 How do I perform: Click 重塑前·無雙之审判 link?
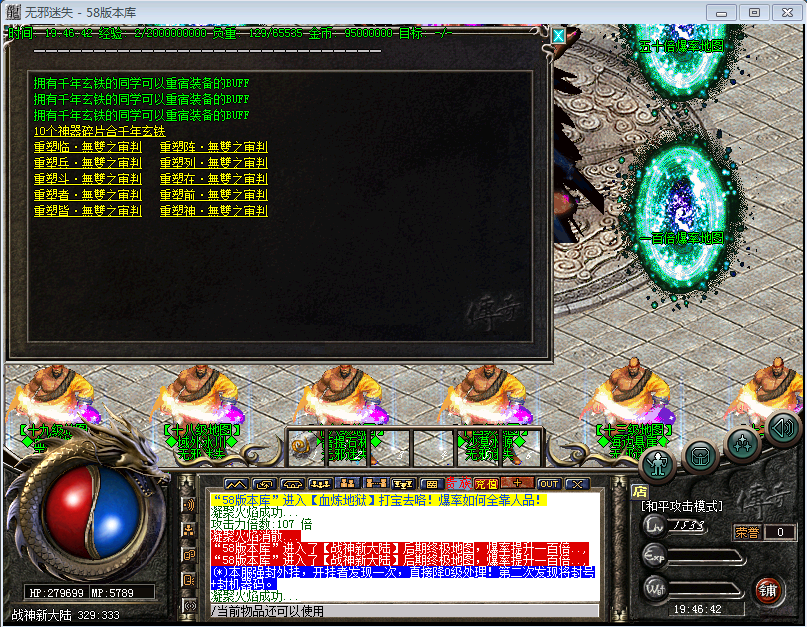[214, 195]
